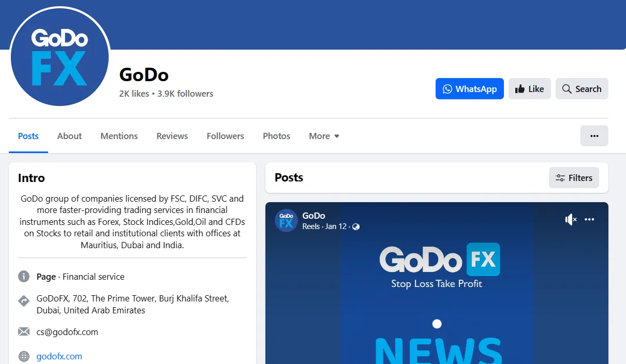This screenshot has height=364, width=626.
Task: Click the envelope email icon
Action: tap(24, 331)
